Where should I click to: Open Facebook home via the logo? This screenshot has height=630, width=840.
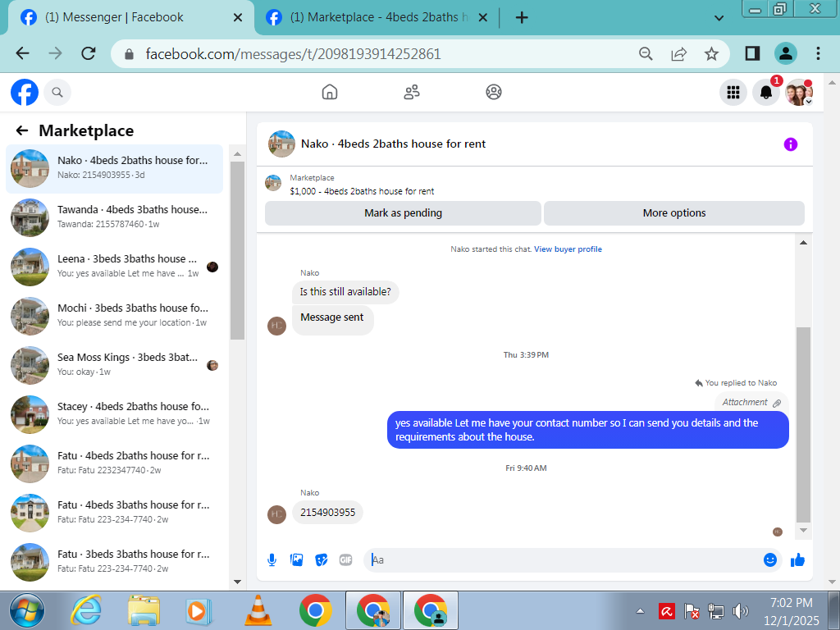click(x=25, y=92)
